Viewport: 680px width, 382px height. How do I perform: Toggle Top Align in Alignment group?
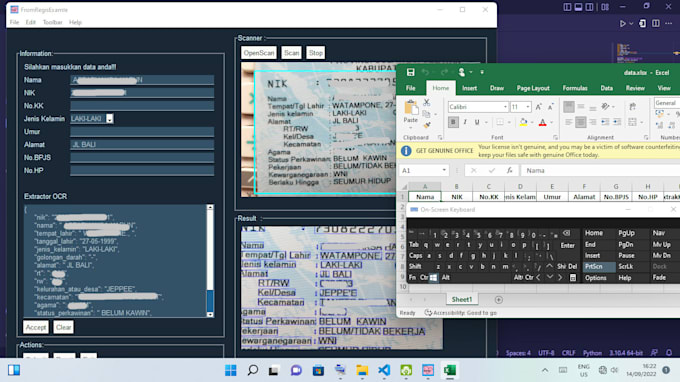coord(569,107)
